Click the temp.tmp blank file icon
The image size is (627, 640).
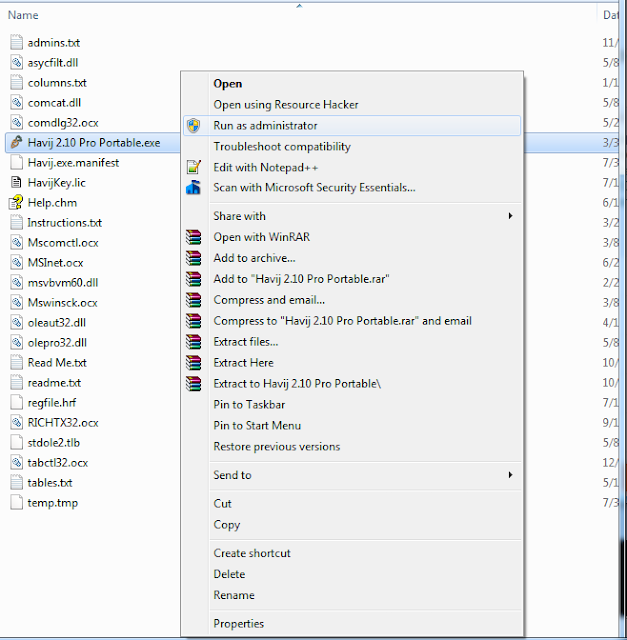point(16,502)
